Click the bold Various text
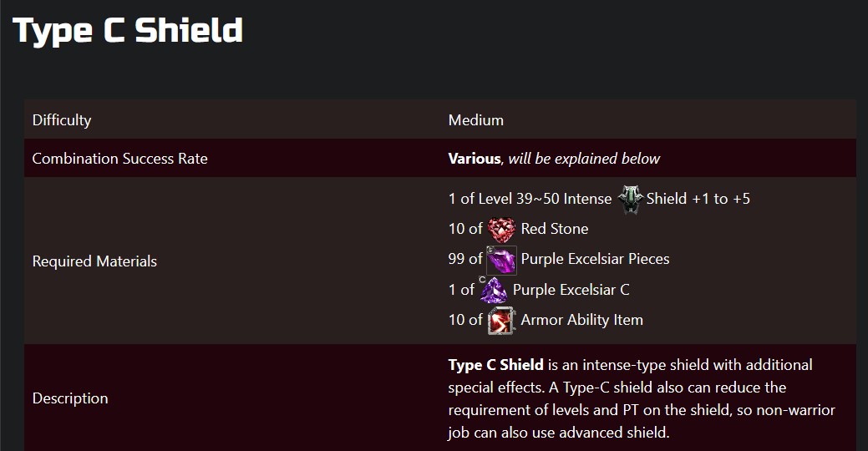868x451 pixels. coord(474,159)
